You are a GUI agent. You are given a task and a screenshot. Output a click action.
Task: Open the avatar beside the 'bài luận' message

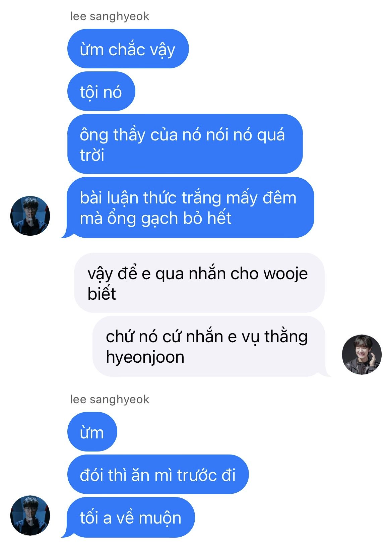(30, 216)
